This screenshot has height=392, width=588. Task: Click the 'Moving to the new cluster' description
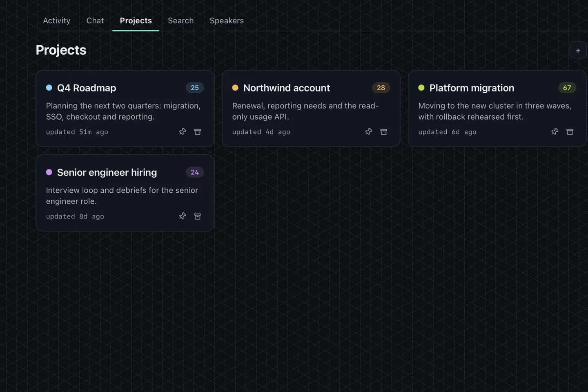(495, 111)
